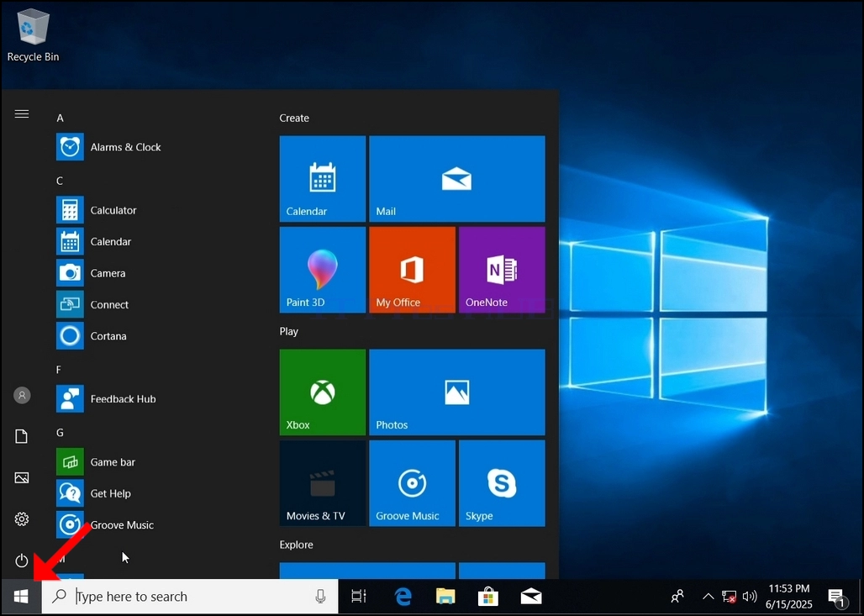Click the Play group heading
This screenshot has height=616, width=864.
289,331
